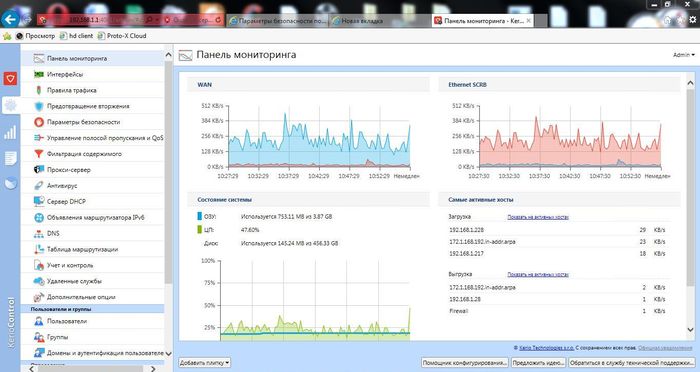Follow the active hosts link under Download
Screen dimensions: 700x372
pos(538,217)
